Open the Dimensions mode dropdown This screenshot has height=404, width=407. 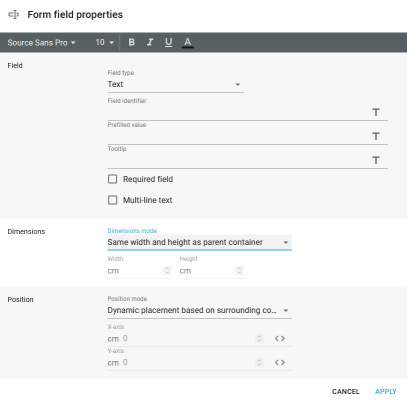pos(199,242)
